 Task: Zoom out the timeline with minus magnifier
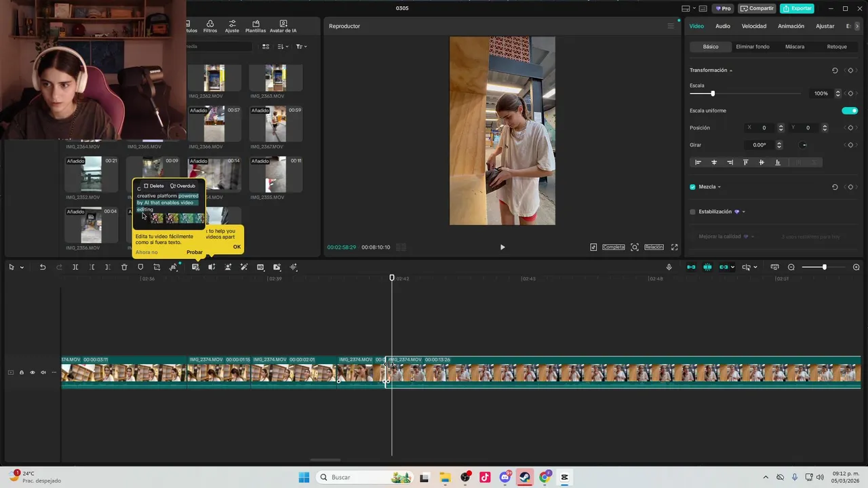click(x=791, y=267)
